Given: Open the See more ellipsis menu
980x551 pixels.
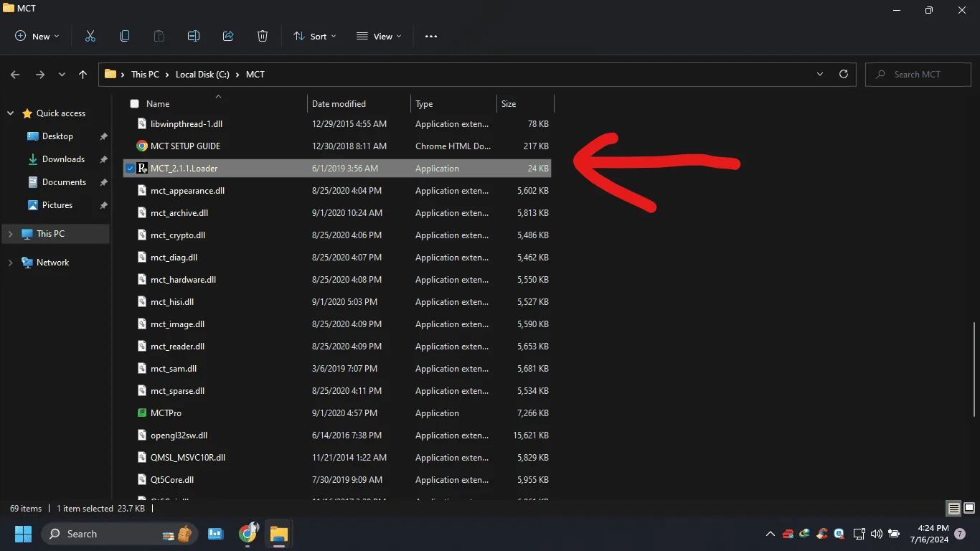Looking at the screenshot, I should (431, 36).
